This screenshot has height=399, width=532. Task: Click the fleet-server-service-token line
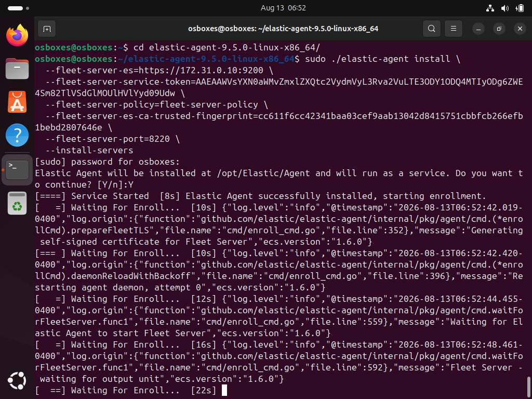[x=279, y=87]
